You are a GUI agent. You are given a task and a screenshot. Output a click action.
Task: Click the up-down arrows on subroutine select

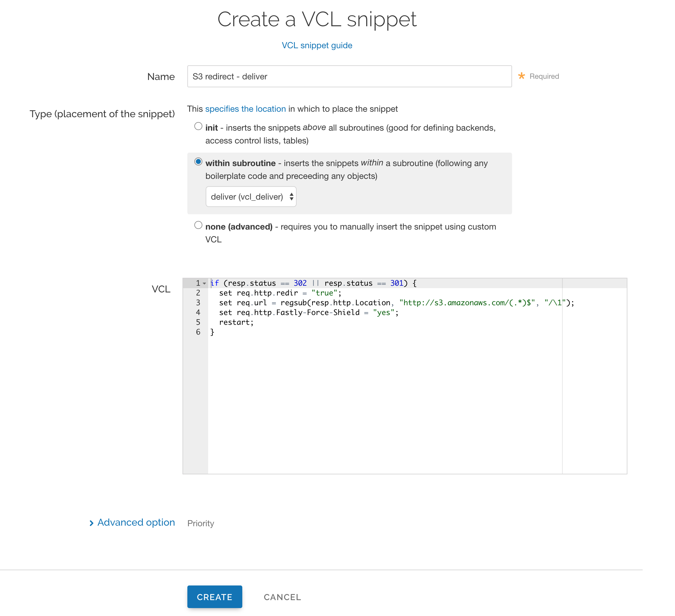tap(291, 197)
